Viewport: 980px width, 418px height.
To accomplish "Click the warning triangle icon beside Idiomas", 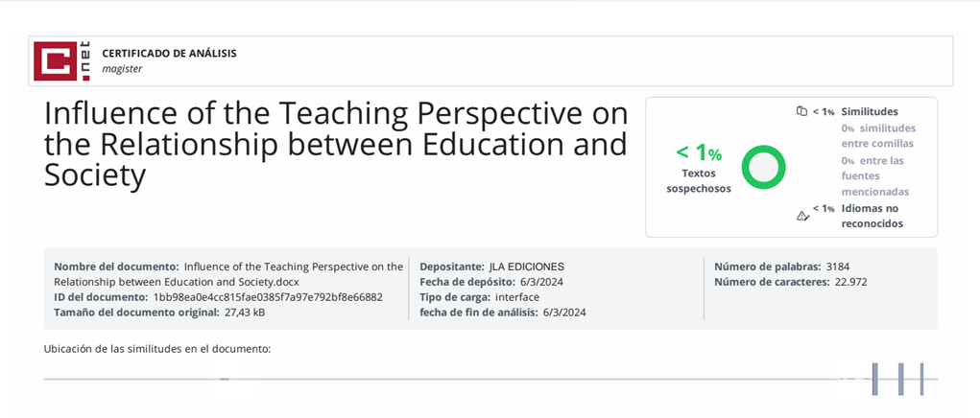I will 802,216.
